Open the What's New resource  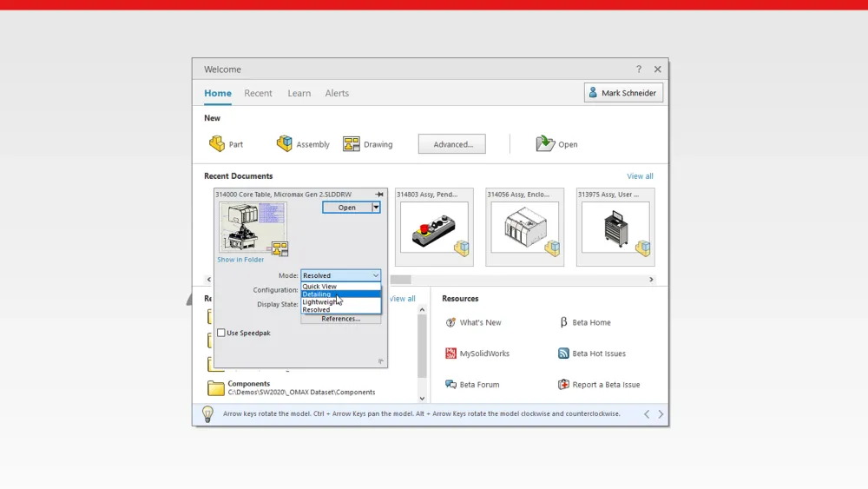point(473,322)
